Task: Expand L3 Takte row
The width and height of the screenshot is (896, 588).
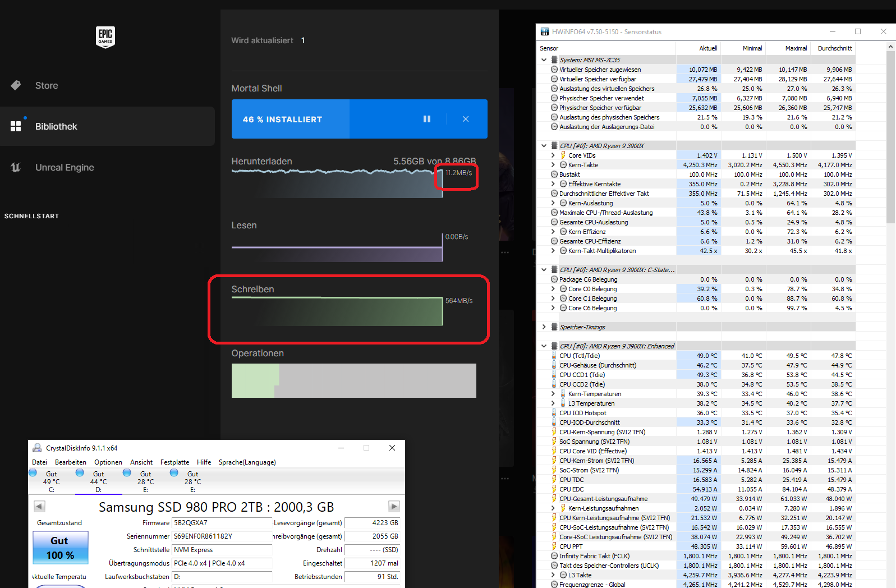Action: (553, 575)
